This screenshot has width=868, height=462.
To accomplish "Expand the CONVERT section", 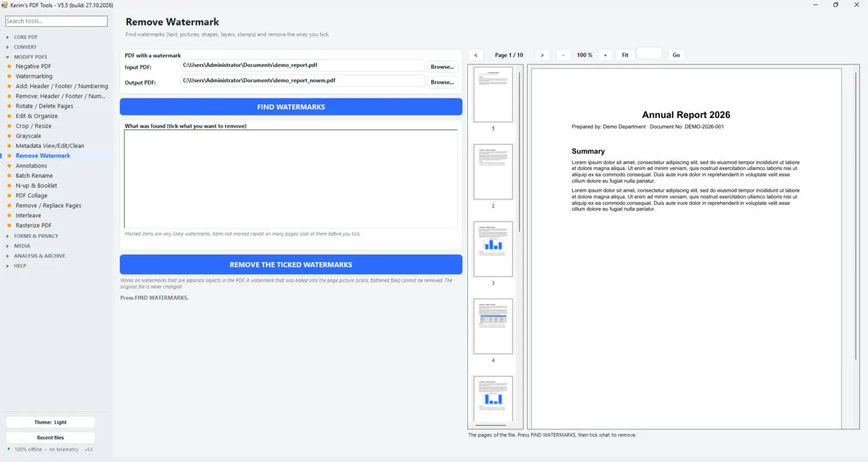I will coord(25,47).
